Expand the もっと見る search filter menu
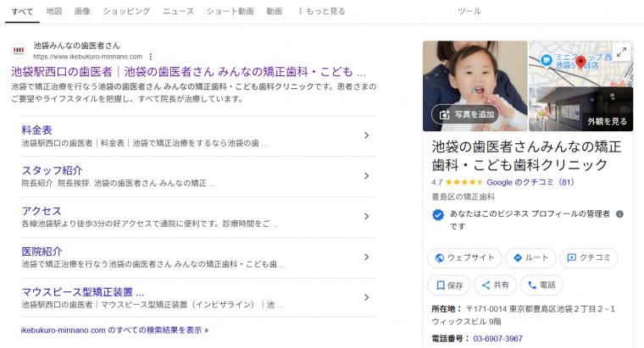This screenshot has height=348, width=644. pos(322,11)
